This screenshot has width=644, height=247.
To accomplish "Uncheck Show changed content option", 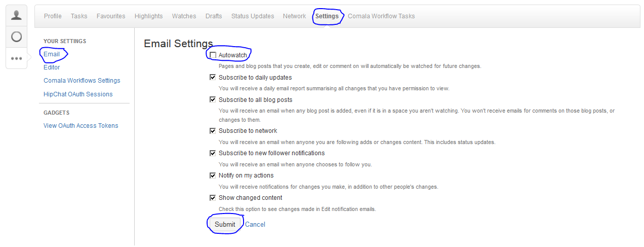I will click(x=213, y=198).
